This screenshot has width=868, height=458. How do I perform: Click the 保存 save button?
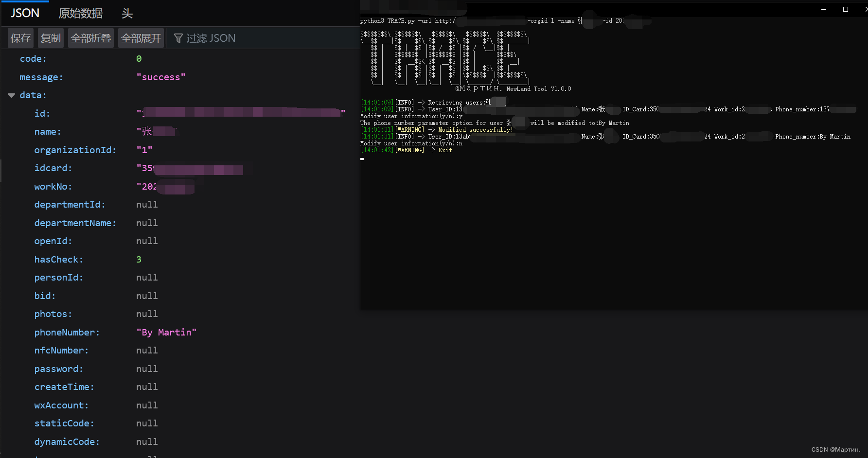[x=21, y=38]
